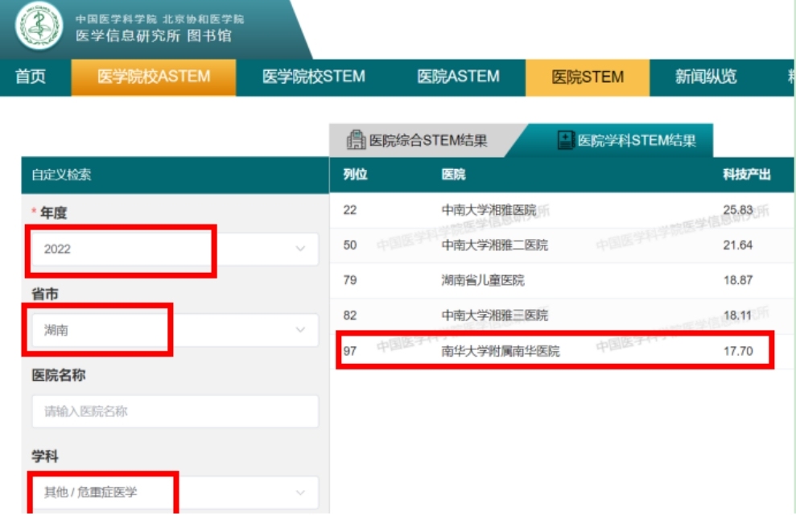Open the 医院ASTEM menu item
796x532 pixels.
pos(458,77)
